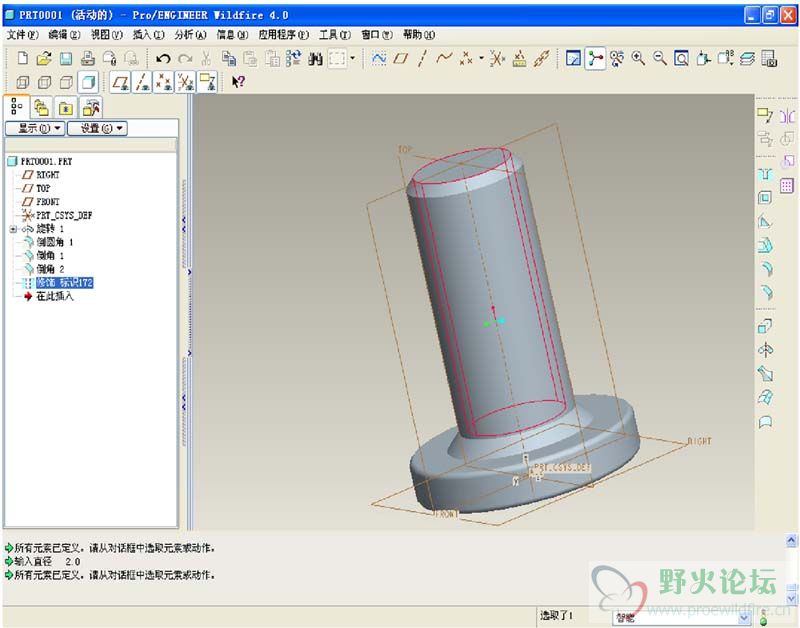Viewport: 800px width, 628px height.
Task: Launch the view manager
Action: [769, 59]
